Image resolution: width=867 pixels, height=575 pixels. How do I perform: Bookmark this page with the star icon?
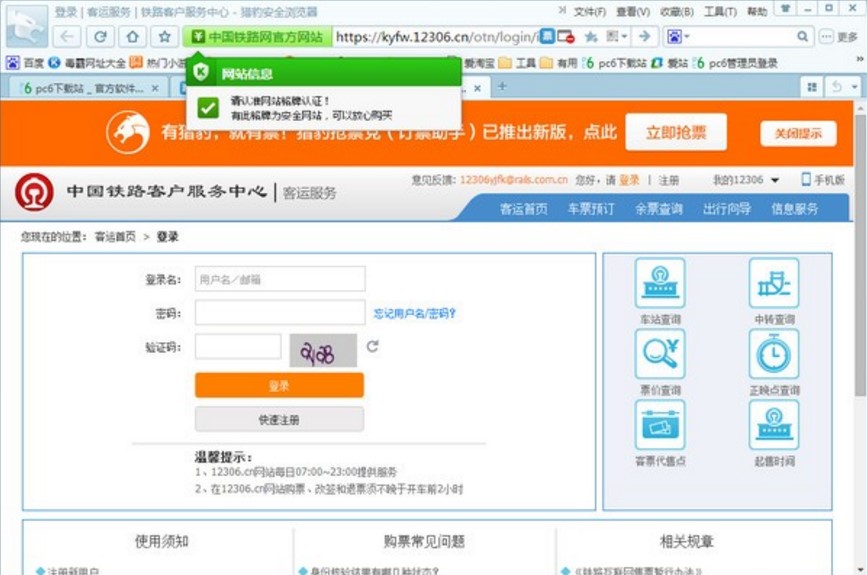click(x=165, y=37)
